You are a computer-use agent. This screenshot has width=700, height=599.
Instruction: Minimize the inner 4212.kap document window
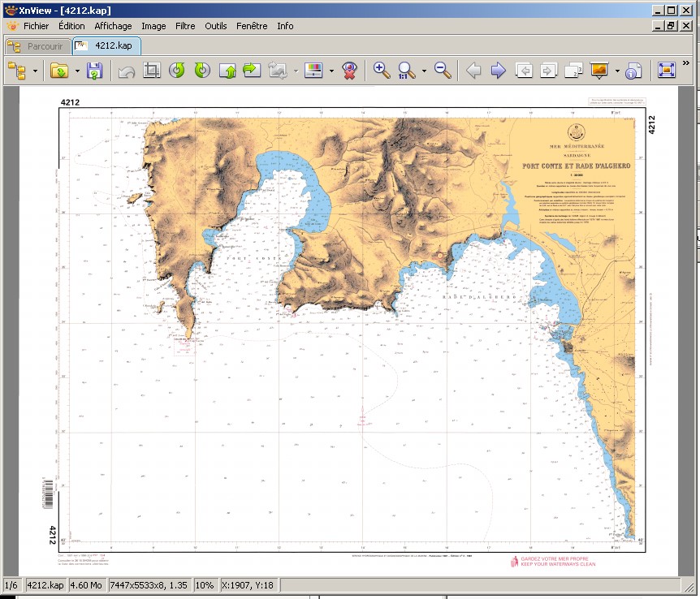coord(658,26)
